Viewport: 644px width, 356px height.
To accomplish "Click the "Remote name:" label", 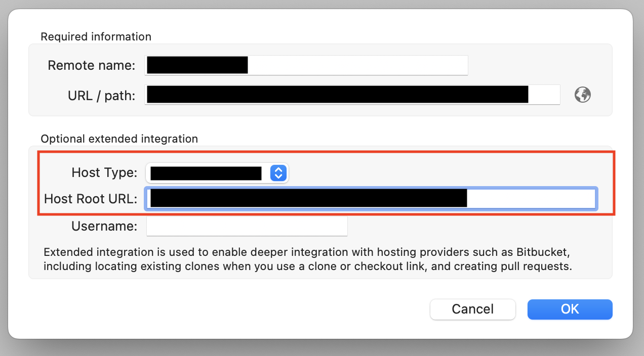I will tap(92, 65).
